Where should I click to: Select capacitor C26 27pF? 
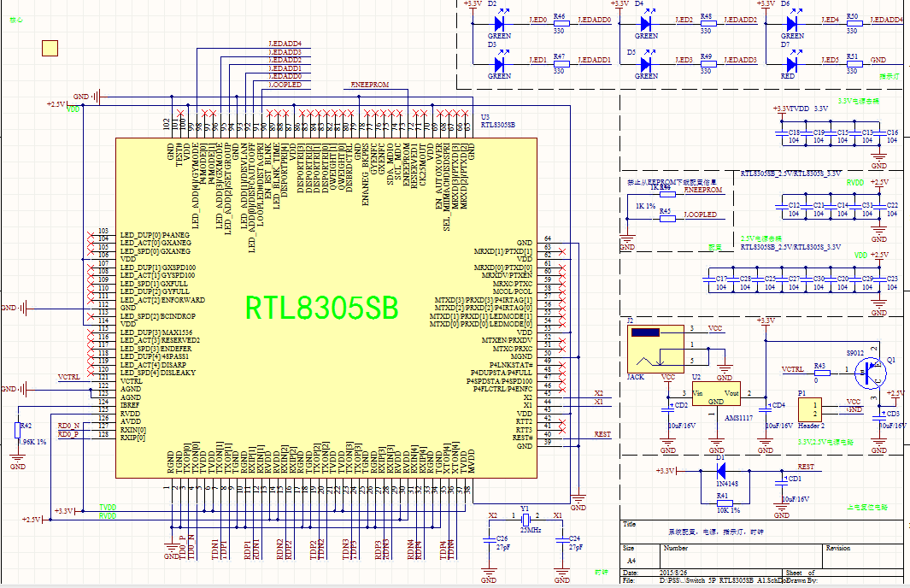click(488, 541)
